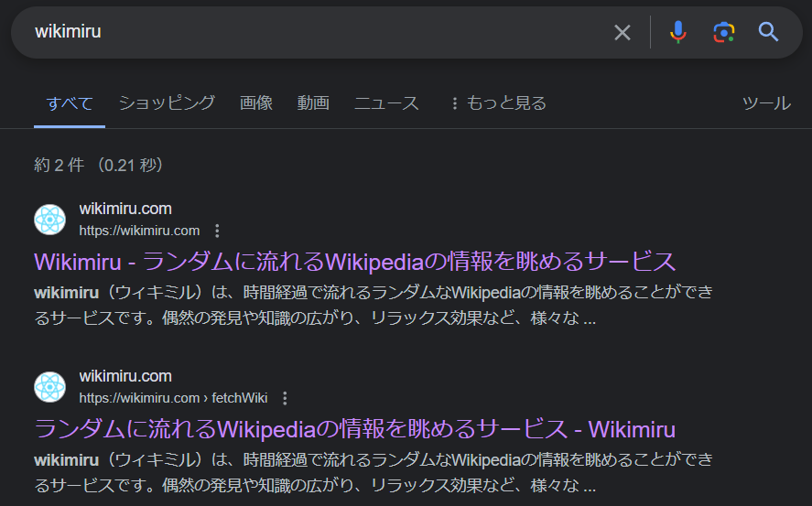This screenshot has height=506, width=812.
Task: Submit search with the magnifying glass icon
Action: click(x=768, y=32)
